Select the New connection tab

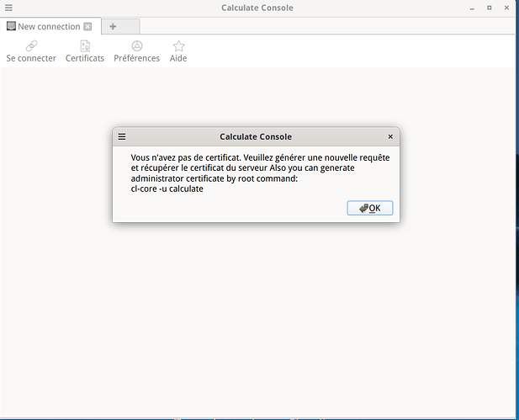click(x=49, y=26)
